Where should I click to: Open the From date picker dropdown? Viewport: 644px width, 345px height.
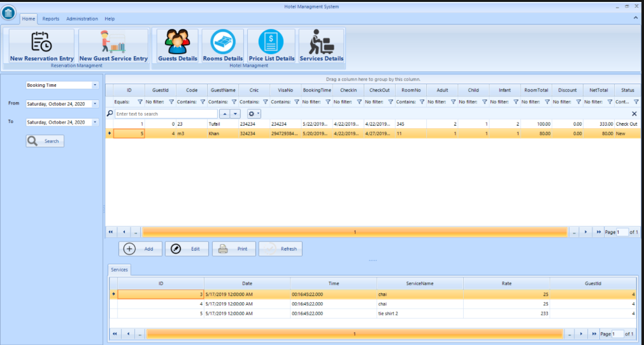pos(95,104)
